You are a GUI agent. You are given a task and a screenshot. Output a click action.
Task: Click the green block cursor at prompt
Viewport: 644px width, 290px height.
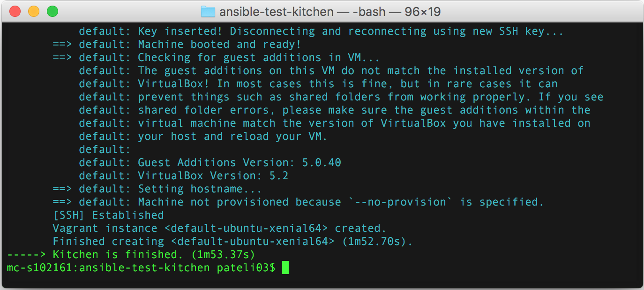pyautogui.click(x=285, y=268)
